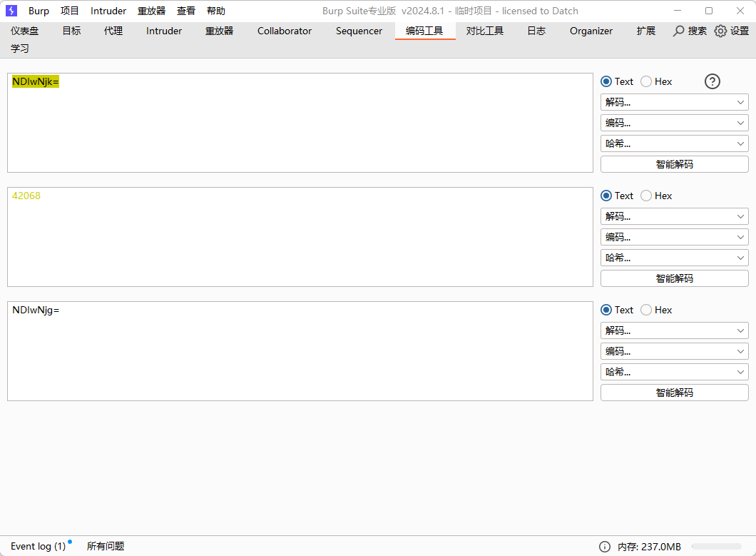This screenshot has height=556, width=756.
Task: Switch to the 代理 tab
Action: (x=113, y=31)
